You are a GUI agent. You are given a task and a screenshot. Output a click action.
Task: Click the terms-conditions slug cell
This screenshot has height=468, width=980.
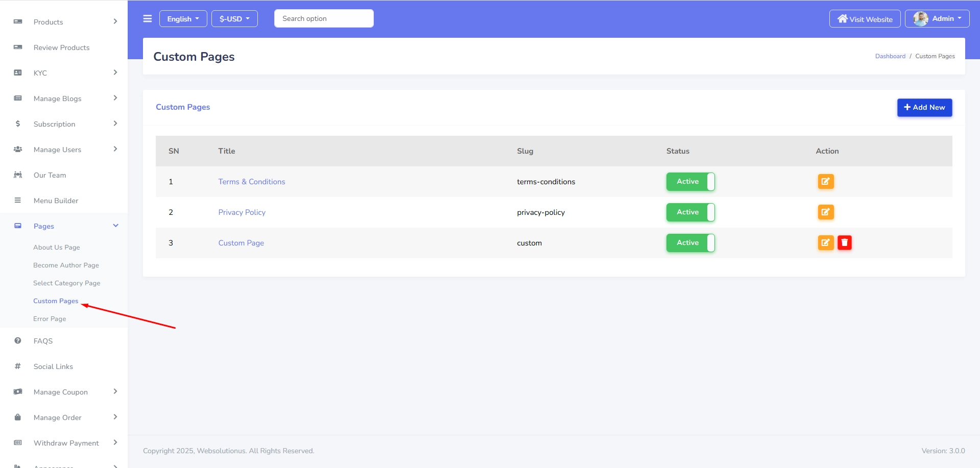coord(546,182)
